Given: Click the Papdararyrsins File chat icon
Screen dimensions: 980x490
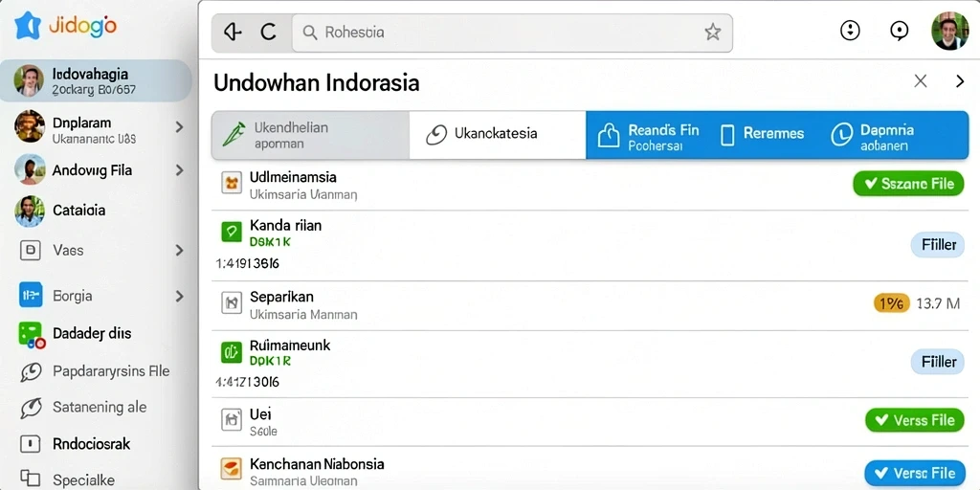Looking at the screenshot, I should click(x=31, y=371).
